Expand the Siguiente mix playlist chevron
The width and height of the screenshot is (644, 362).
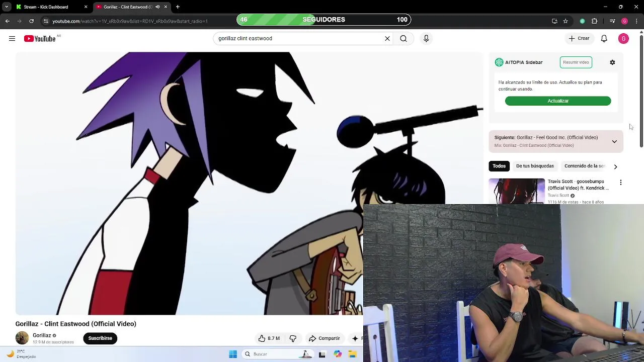point(614,141)
